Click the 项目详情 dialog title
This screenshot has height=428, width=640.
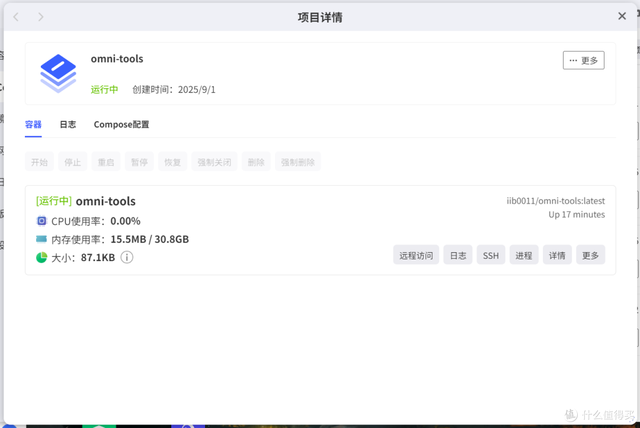[x=320, y=17]
